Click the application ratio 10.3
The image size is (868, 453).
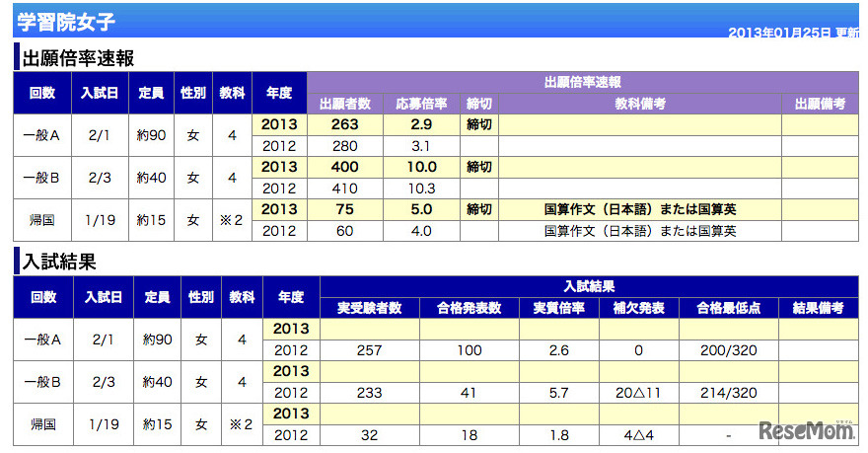pos(422,189)
